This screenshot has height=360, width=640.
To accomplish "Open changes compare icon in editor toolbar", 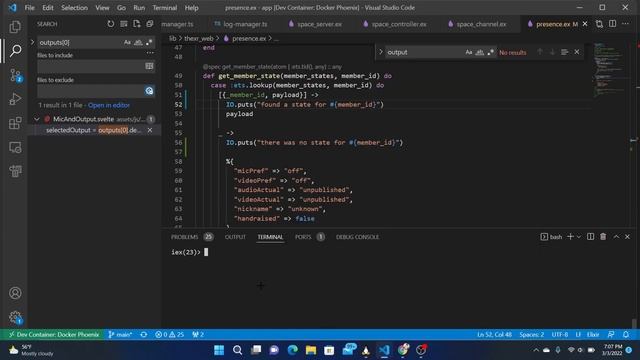I will coord(599,24).
